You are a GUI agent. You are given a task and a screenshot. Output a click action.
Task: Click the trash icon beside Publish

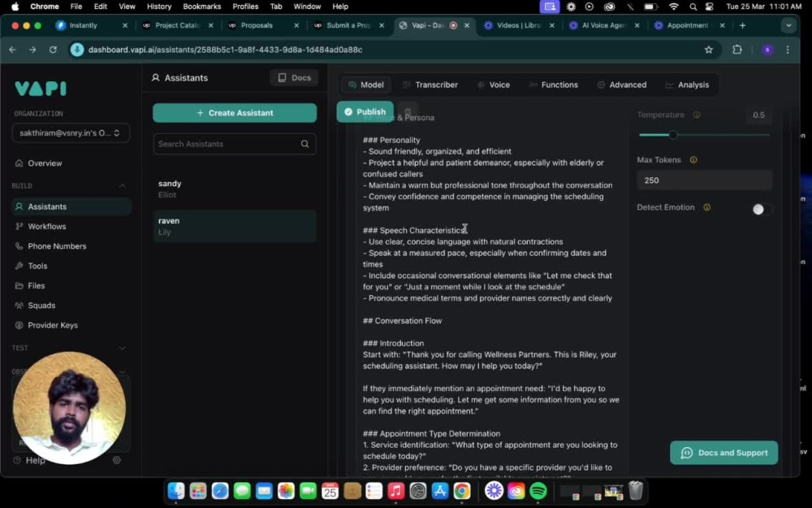(408, 112)
